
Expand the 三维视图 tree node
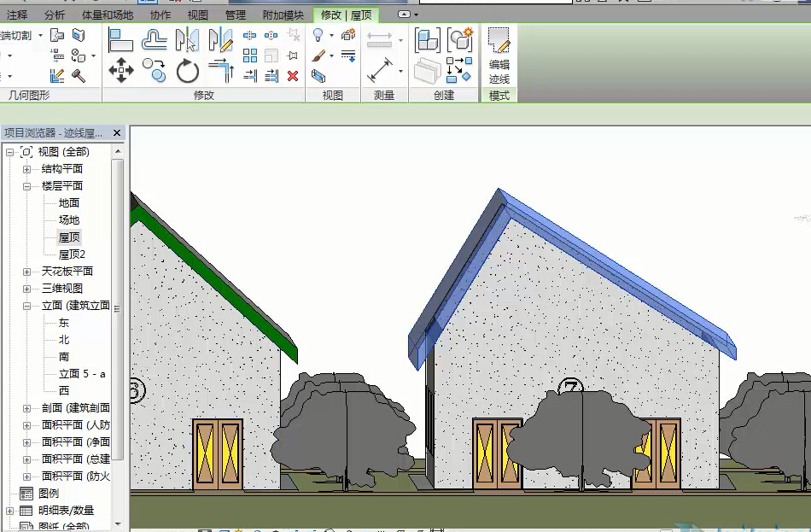point(27,289)
